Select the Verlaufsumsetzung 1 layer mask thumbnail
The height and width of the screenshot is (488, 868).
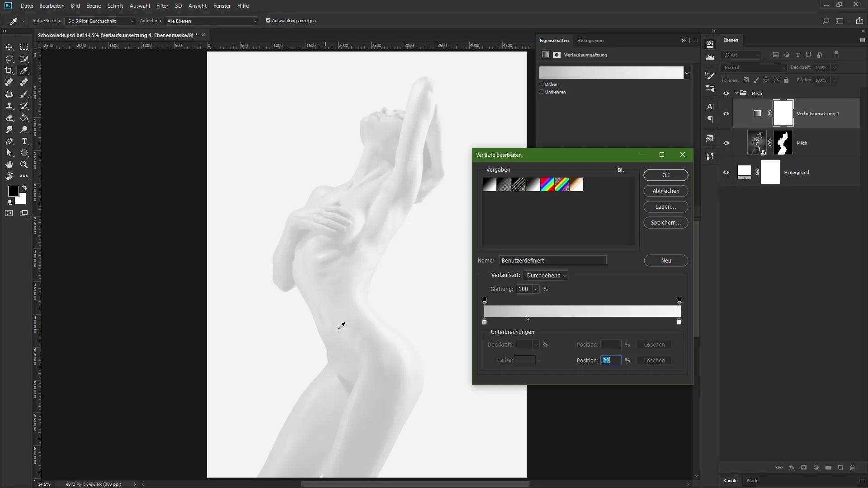783,113
